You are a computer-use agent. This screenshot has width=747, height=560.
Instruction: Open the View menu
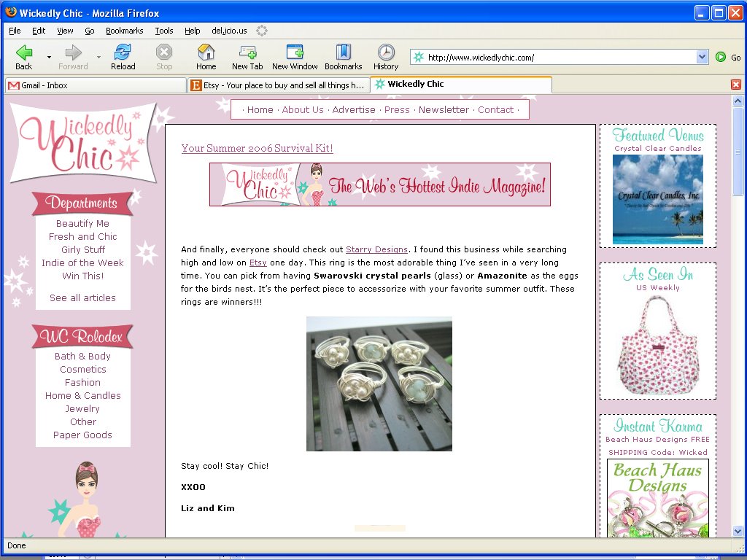coord(65,31)
